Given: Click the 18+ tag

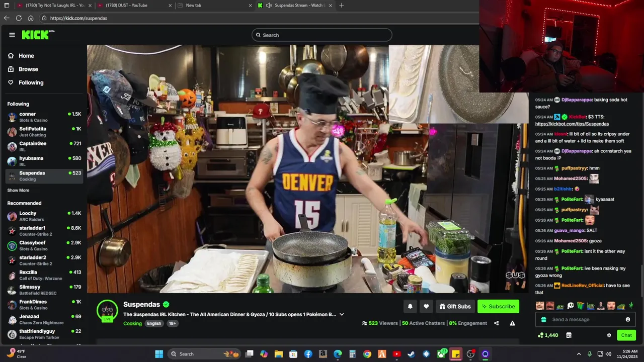Looking at the screenshot, I should pyautogui.click(x=172, y=323).
